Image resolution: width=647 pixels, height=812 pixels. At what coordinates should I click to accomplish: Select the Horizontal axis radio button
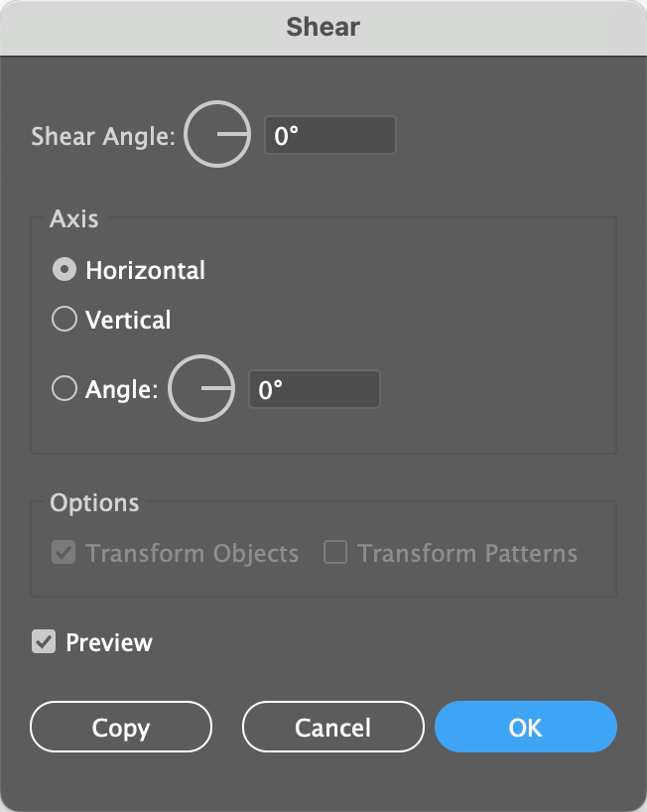click(65, 270)
